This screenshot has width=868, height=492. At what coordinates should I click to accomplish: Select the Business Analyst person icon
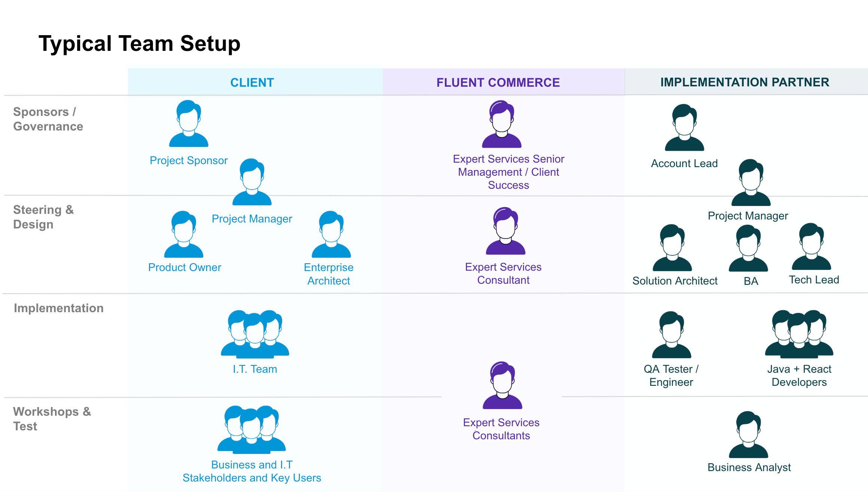pyautogui.click(x=748, y=435)
